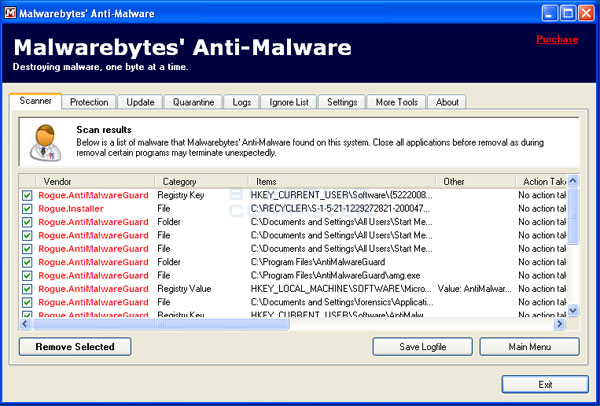Follow the red Purchase link
This screenshot has width=600, height=406.
[557, 39]
